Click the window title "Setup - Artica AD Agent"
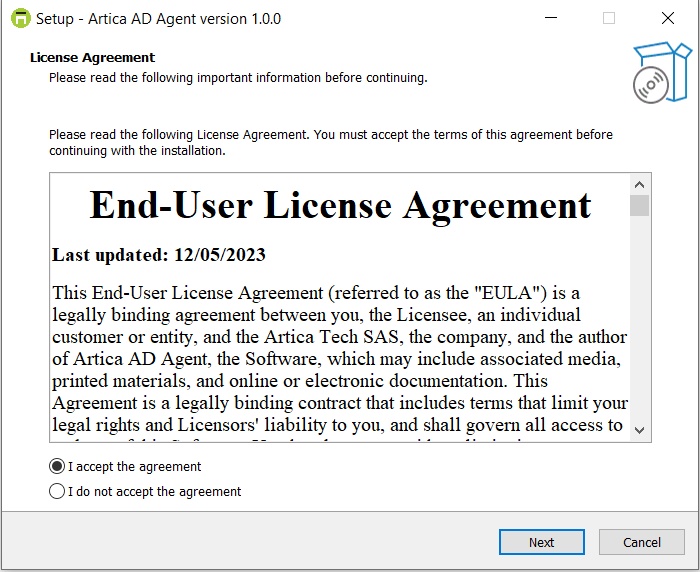 tap(158, 19)
